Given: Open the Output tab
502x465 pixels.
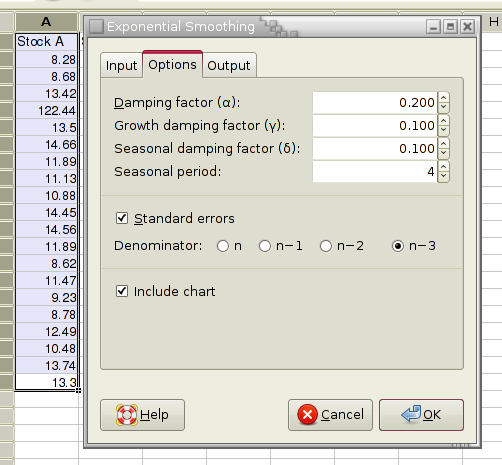Looking at the screenshot, I should [x=229, y=65].
